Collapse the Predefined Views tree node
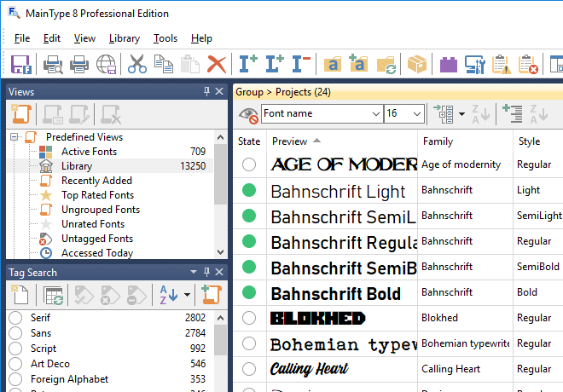This screenshot has height=392, width=563. tap(15, 137)
